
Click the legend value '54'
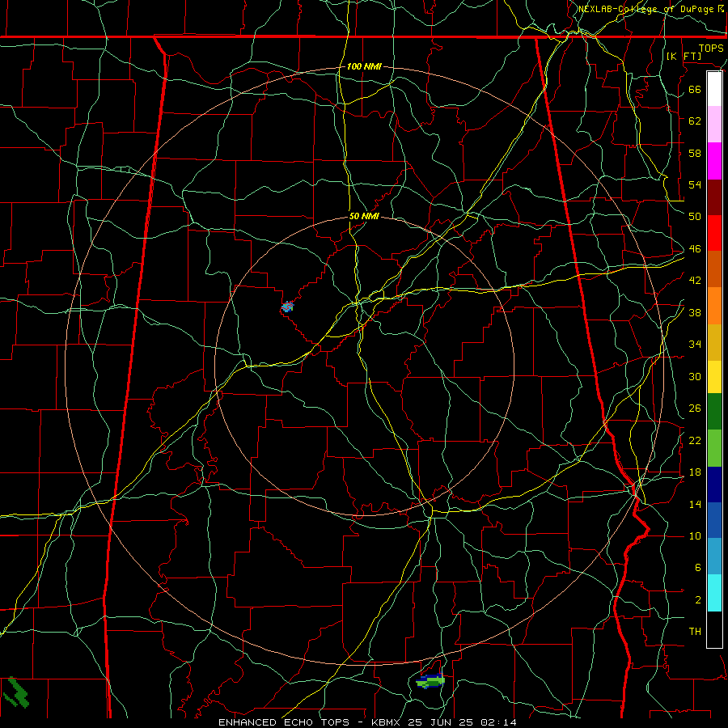695,184
